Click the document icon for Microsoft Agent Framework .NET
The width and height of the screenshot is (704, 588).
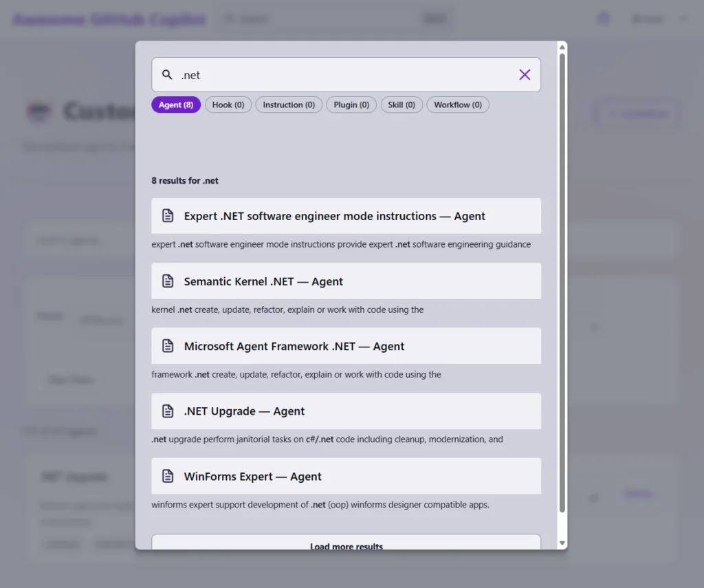[x=167, y=346]
